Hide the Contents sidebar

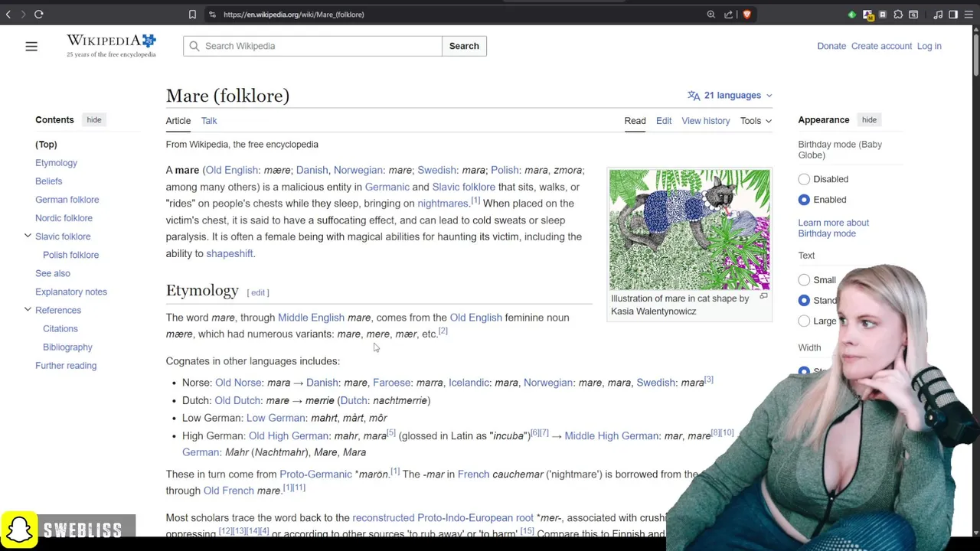(x=93, y=120)
